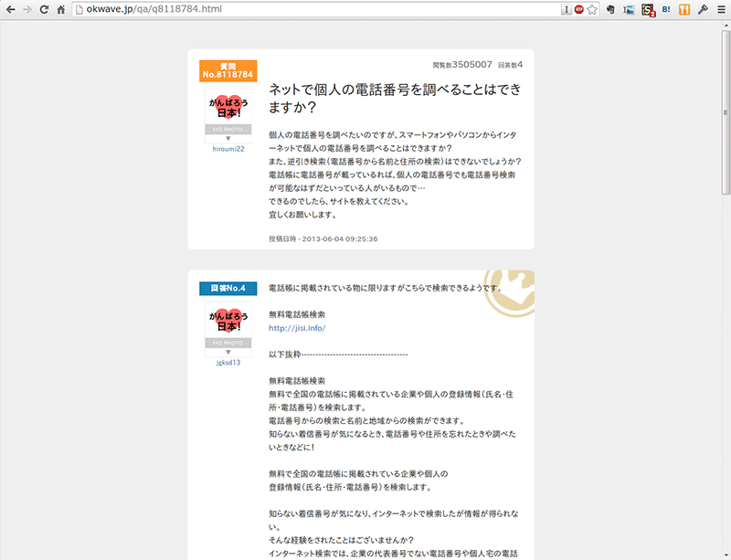Click the browser back arrow

[x=10, y=9]
